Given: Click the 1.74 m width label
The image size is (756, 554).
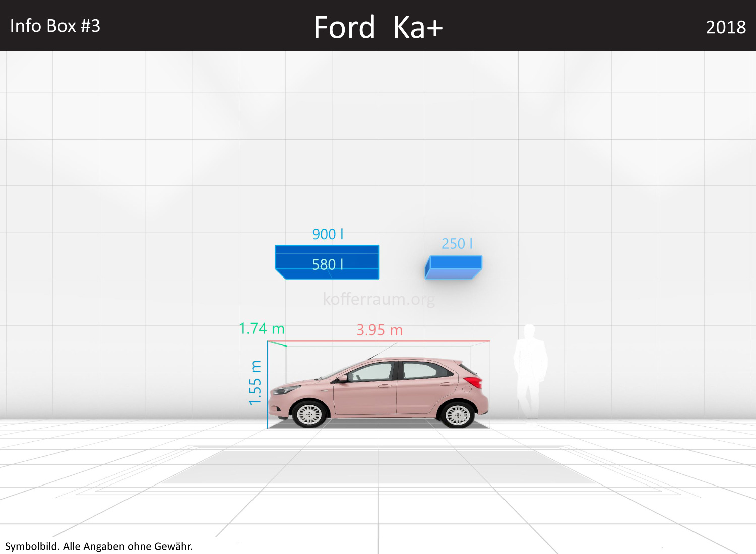Looking at the screenshot, I should point(261,328).
